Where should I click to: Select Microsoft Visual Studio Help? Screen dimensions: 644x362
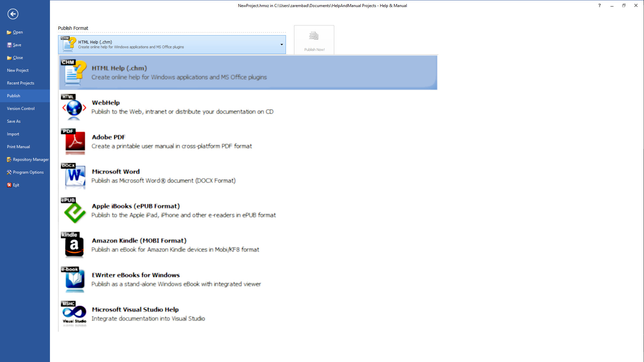click(x=135, y=310)
